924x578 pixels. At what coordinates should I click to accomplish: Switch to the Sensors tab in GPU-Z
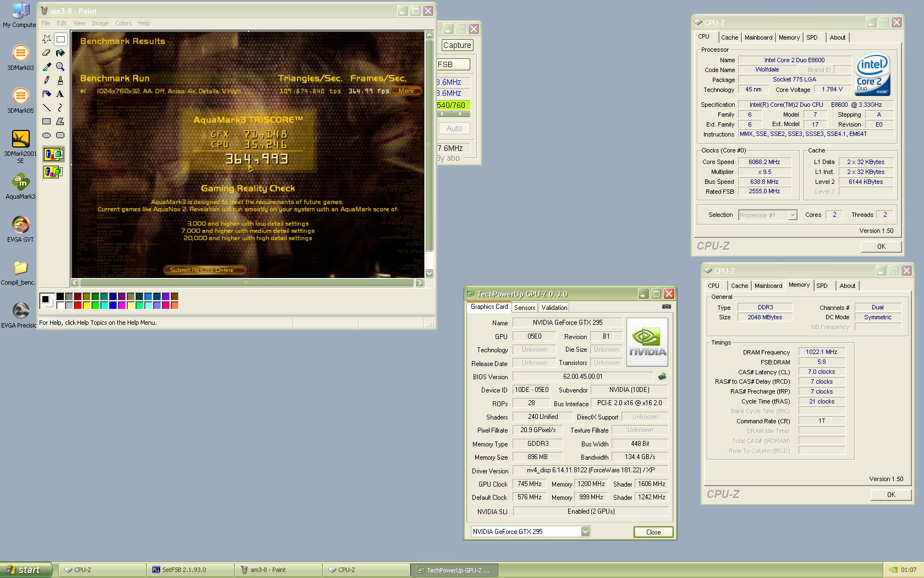(525, 308)
